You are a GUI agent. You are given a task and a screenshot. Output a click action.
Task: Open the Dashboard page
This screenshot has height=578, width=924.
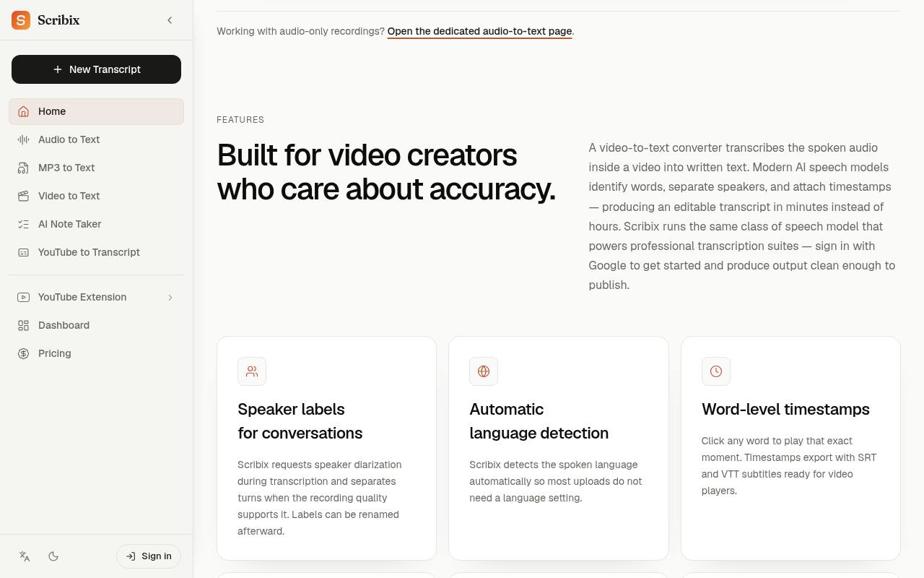click(x=96, y=325)
